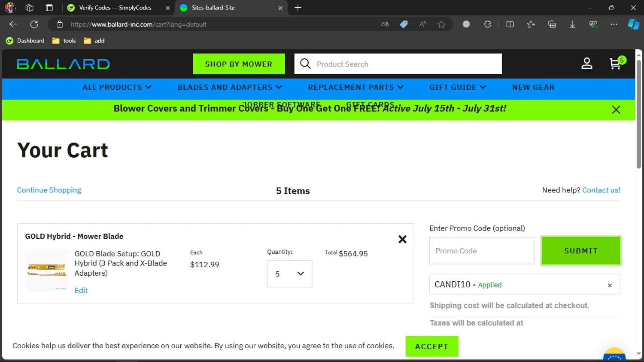Open the browser profile avatar

(x=10, y=8)
